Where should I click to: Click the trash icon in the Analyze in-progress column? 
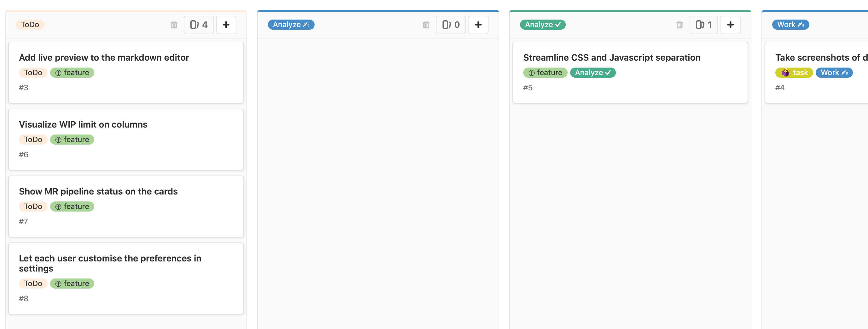point(426,24)
